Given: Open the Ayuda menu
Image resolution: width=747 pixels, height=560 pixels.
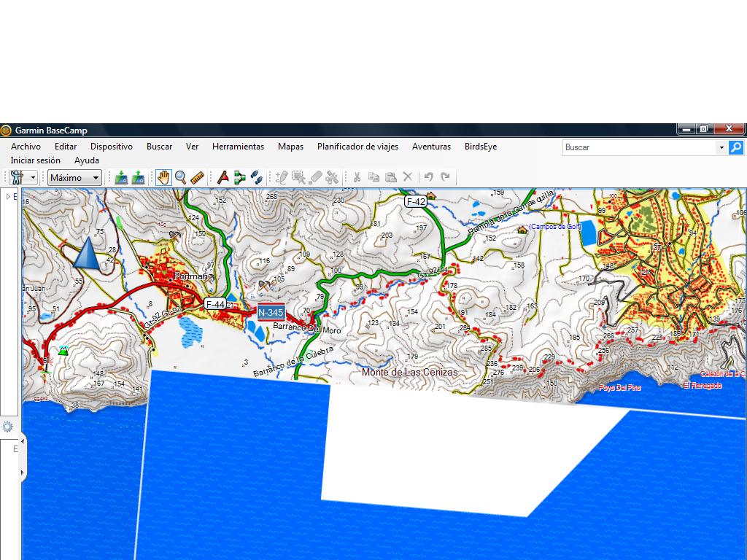Looking at the screenshot, I should (x=87, y=160).
